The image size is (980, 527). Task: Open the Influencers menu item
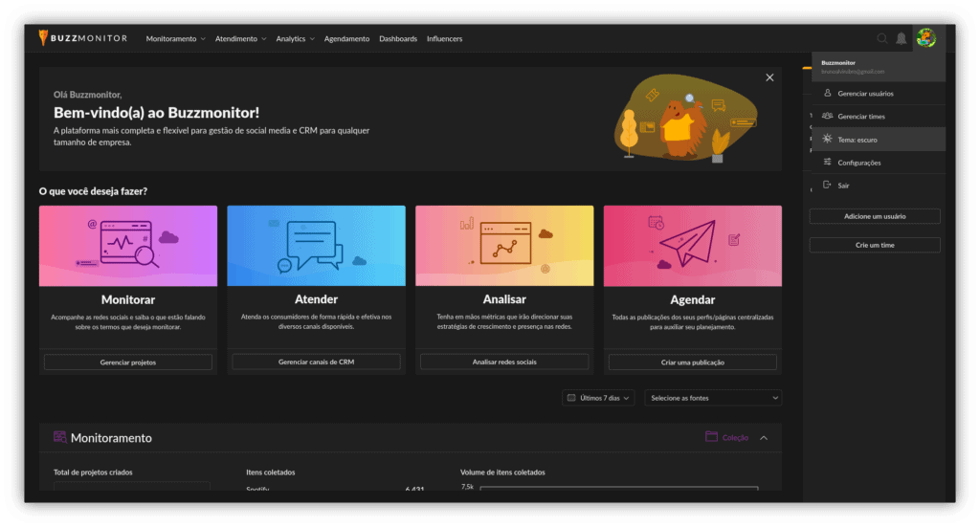click(444, 39)
